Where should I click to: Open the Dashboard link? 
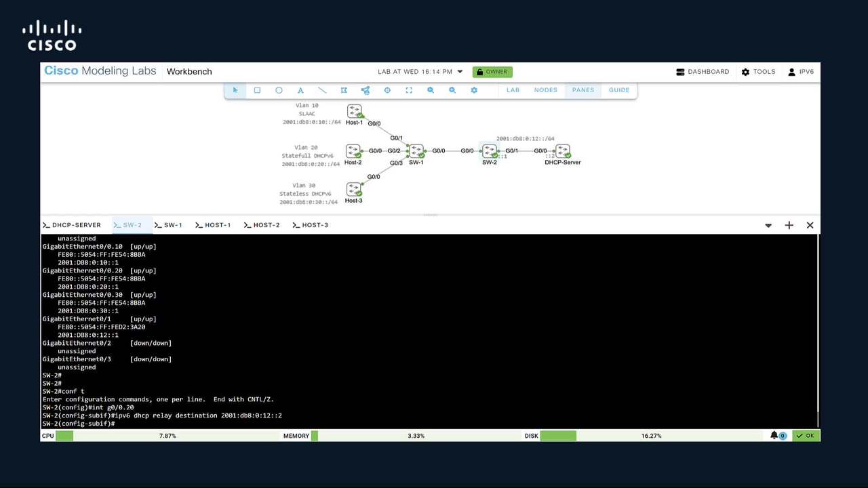[703, 72]
